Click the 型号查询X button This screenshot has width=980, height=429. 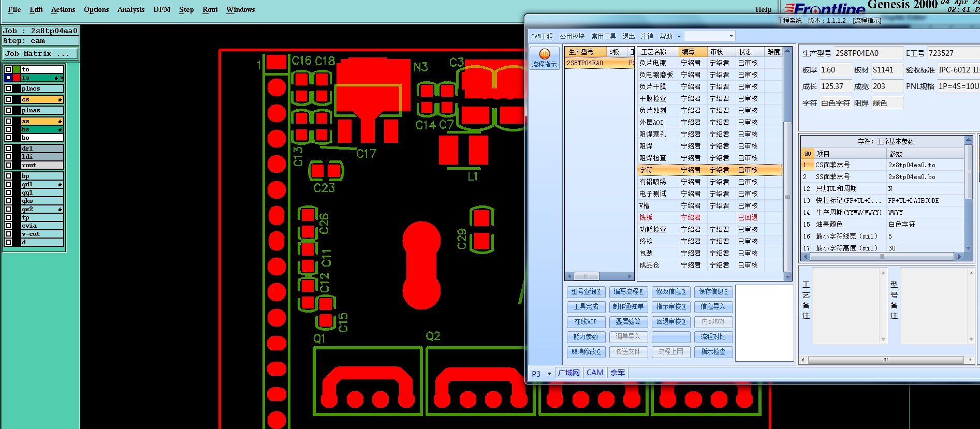coord(586,292)
